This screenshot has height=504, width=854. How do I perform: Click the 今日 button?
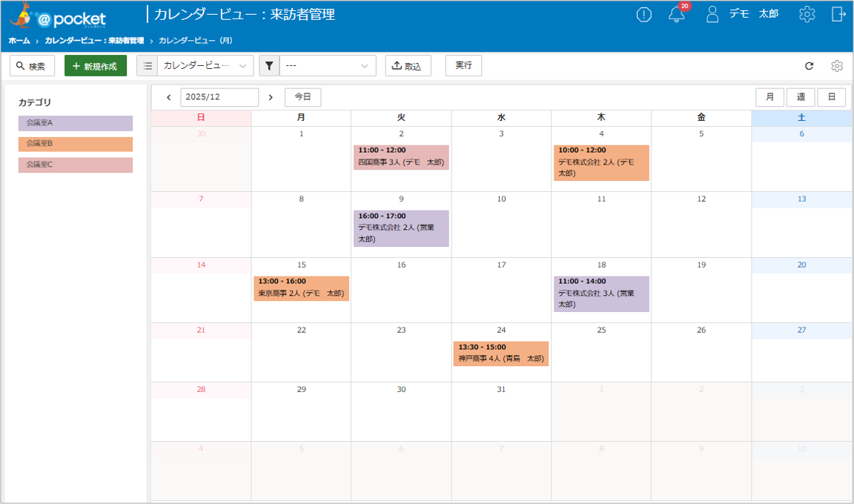coord(302,97)
